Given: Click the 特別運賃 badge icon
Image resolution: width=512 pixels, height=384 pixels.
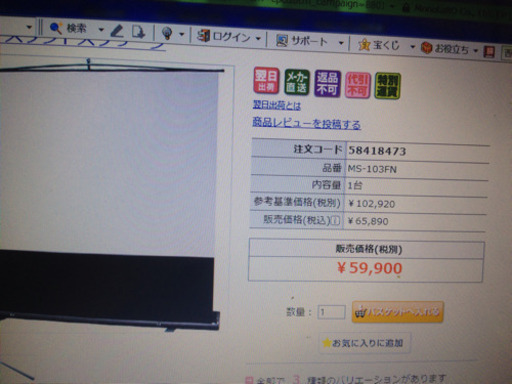Looking at the screenshot, I should 387,86.
